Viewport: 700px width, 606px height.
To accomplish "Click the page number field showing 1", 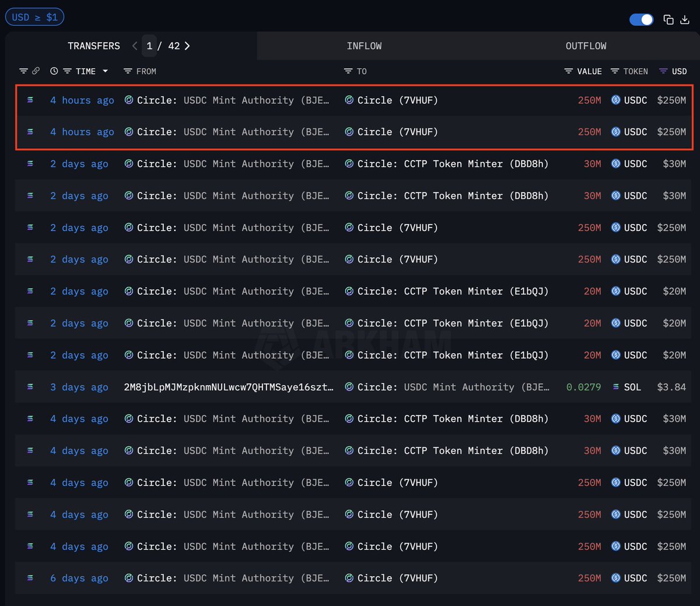I will pyautogui.click(x=149, y=46).
